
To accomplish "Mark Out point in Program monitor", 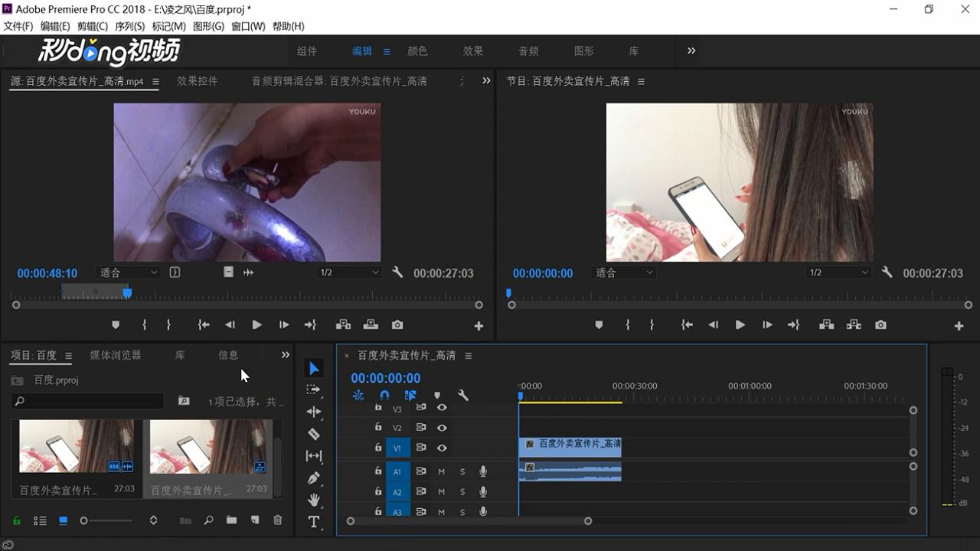I will (652, 325).
